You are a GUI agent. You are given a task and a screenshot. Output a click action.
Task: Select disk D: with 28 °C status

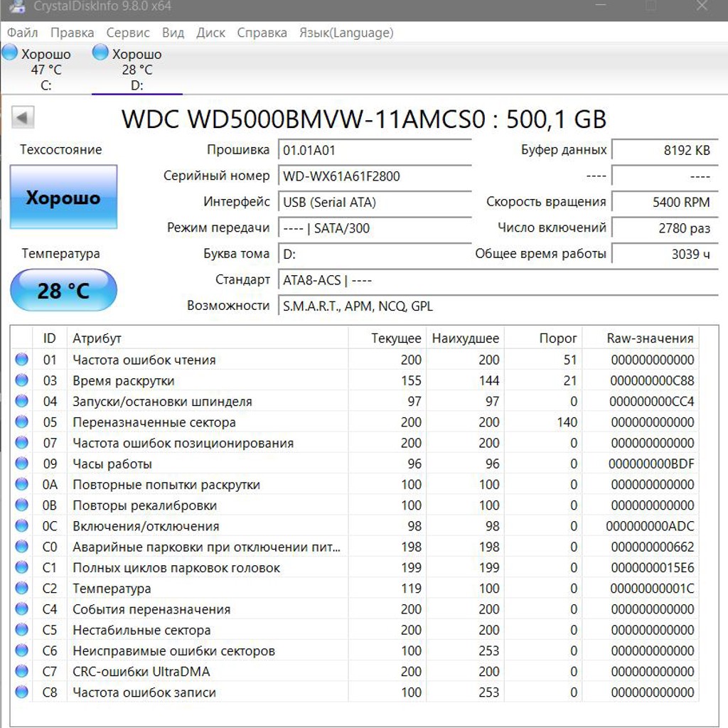[x=136, y=68]
